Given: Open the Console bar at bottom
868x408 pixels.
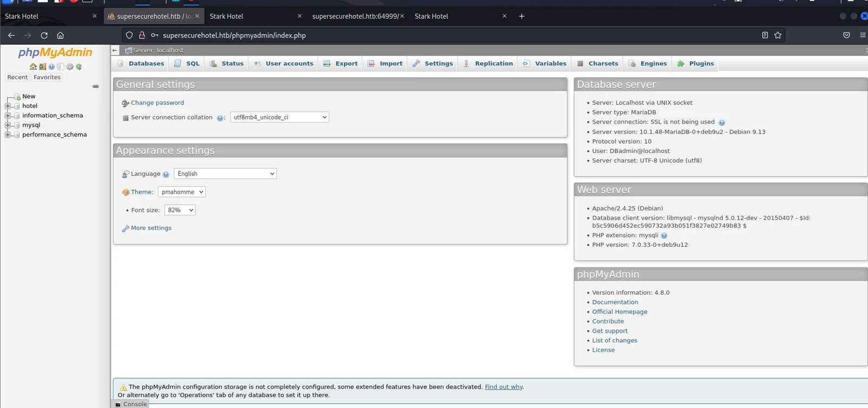Looking at the screenshot, I should coord(131,404).
